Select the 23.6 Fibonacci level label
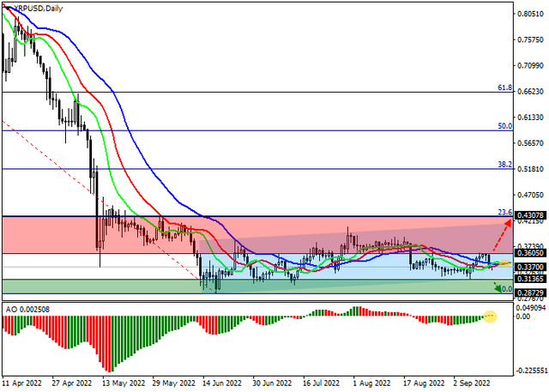549x392 pixels. coord(505,212)
